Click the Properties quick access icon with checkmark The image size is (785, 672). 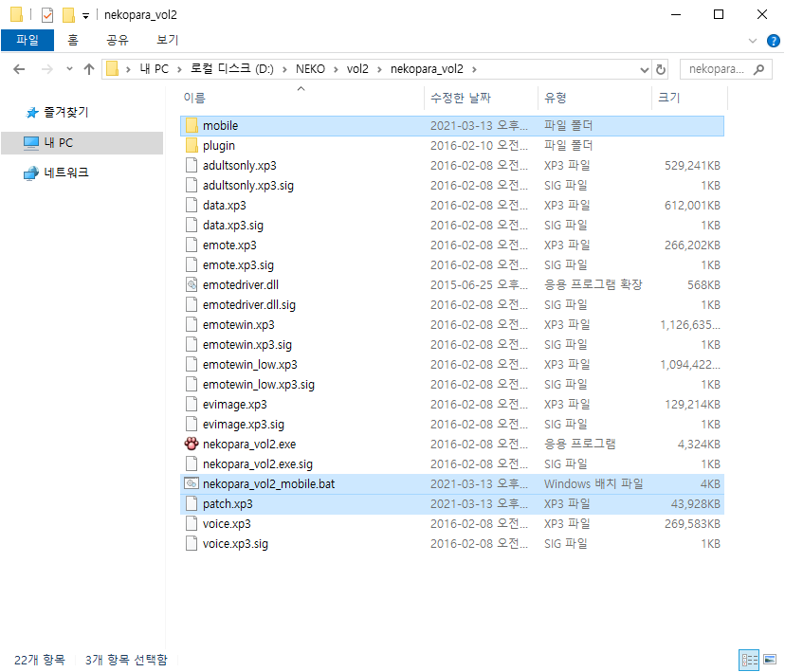(x=47, y=15)
